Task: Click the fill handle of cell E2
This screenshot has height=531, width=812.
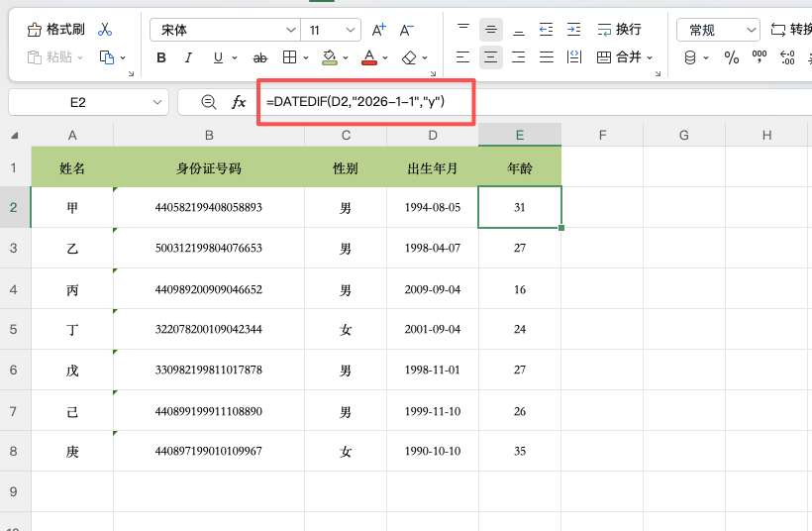Action: pyautogui.click(x=561, y=228)
